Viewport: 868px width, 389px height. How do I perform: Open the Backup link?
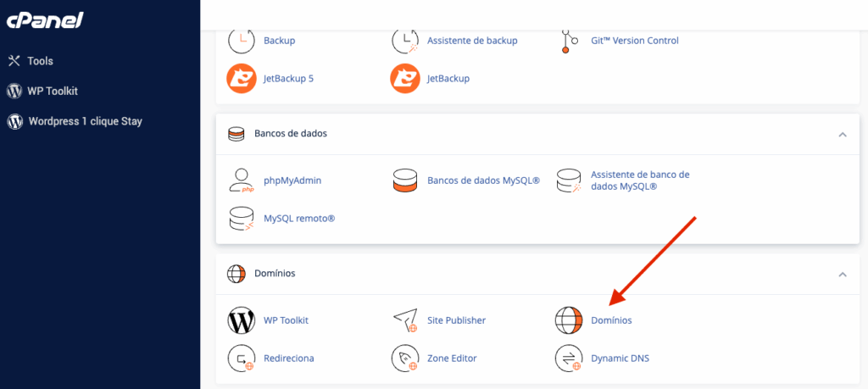point(279,41)
